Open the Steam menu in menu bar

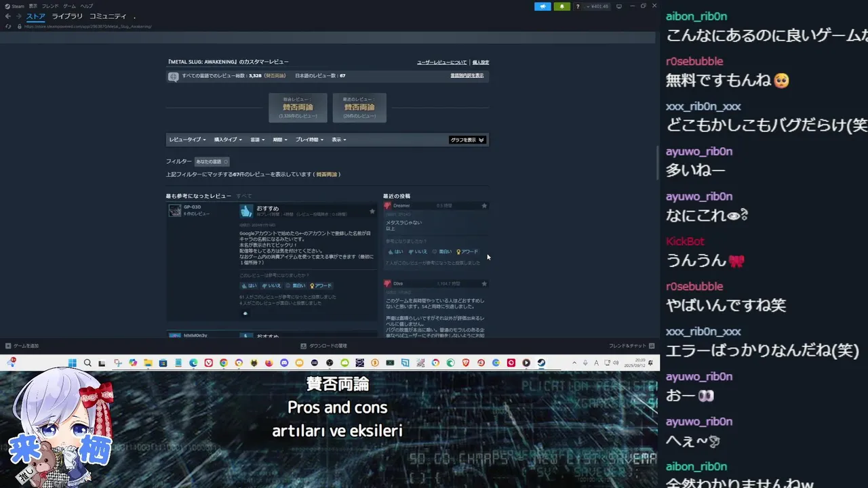pyautogui.click(x=15, y=6)
